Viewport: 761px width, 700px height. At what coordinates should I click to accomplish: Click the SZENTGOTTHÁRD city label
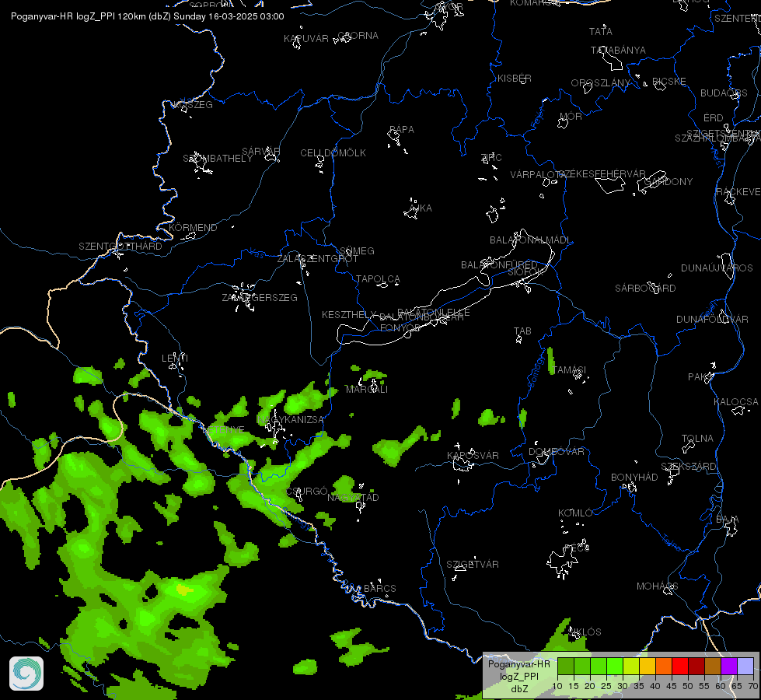[x=120, y=247]
